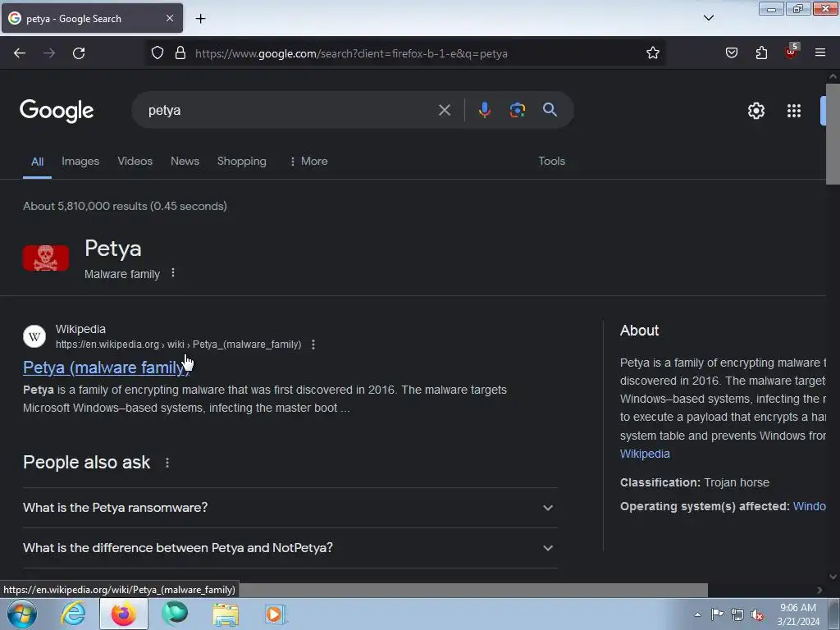Show site security info via the padlock icon
The height and width of the screenshot is (630, 840).
(180, 53)
